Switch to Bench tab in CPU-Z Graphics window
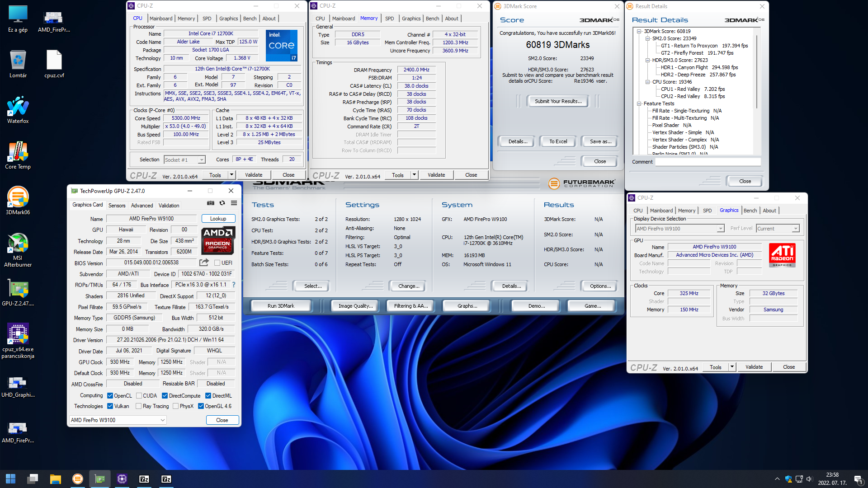This screenshot has width=868, height=488. 750,211
